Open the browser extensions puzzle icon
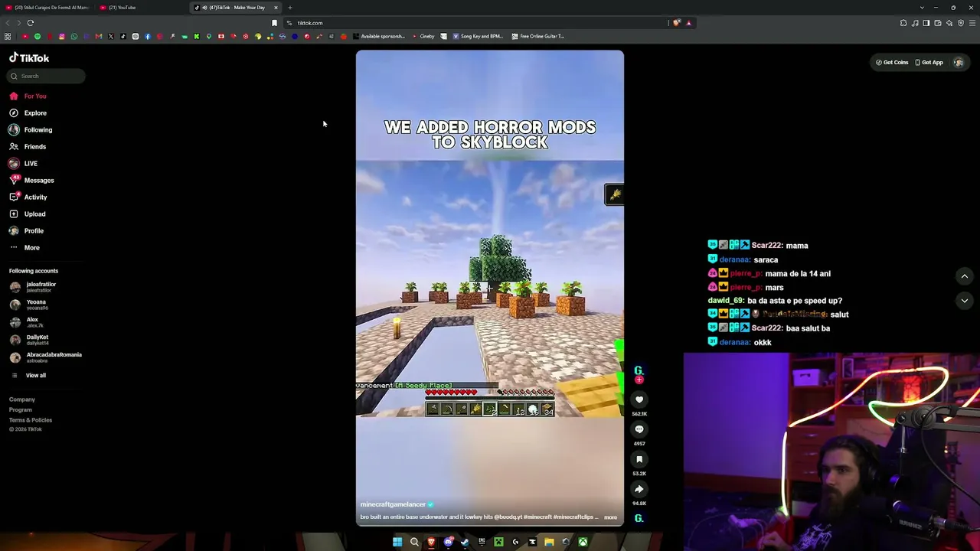Image resolution: width=980 pixels, height=551 pixels. [903, 23]
